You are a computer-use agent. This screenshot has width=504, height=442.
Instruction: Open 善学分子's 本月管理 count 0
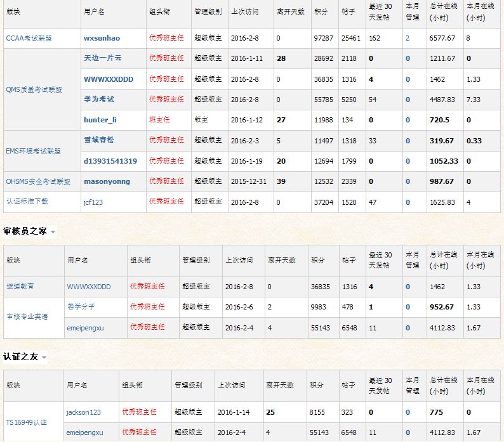coord(408,307)
